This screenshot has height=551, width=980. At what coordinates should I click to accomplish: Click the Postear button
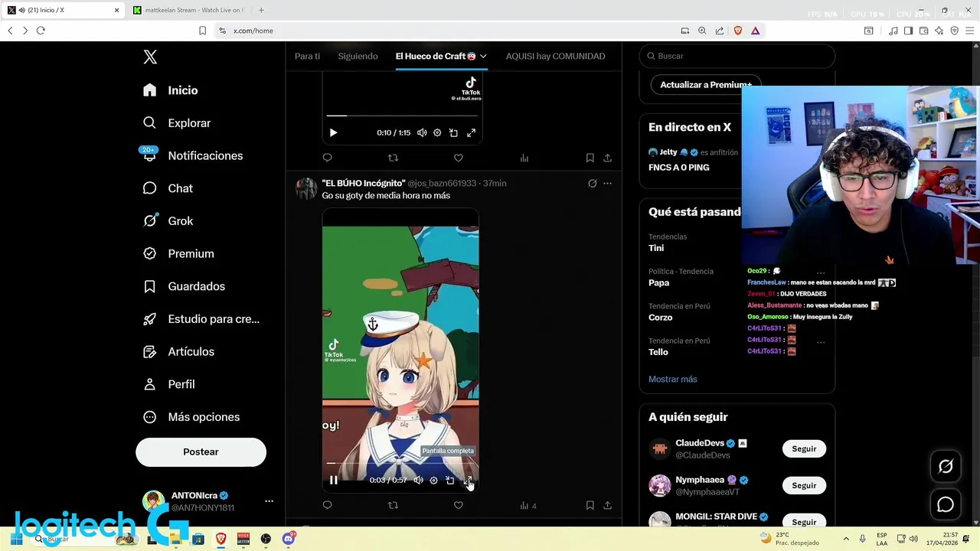tap(201, 452)
